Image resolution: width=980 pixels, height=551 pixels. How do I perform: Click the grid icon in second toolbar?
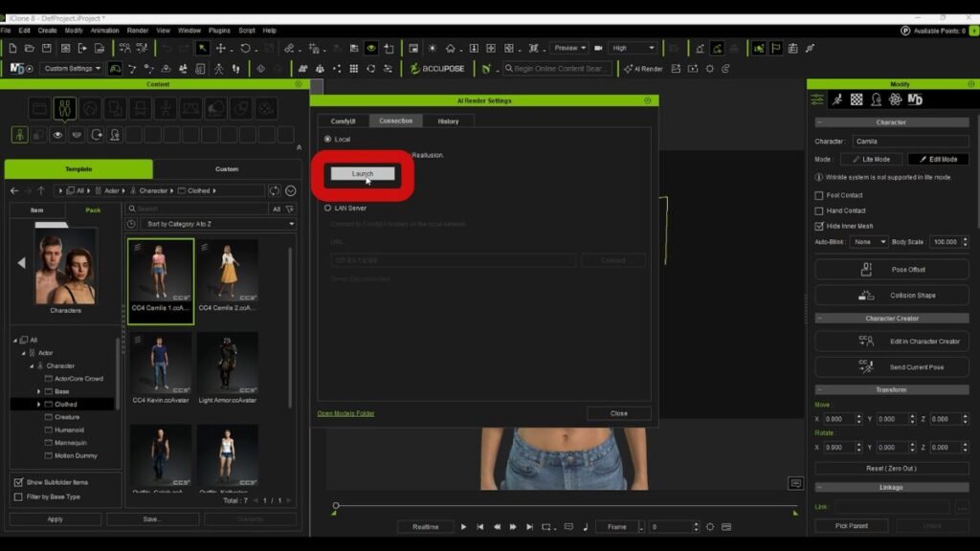[354, 69]
